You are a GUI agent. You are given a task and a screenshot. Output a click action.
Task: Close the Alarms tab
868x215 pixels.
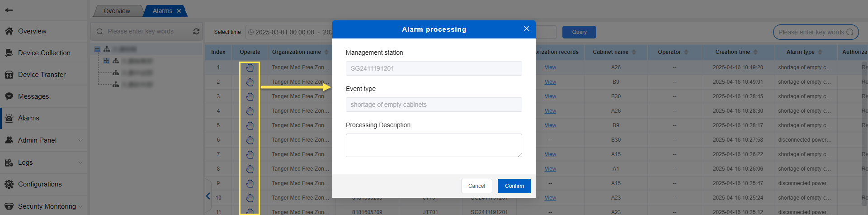pos(179,11)
